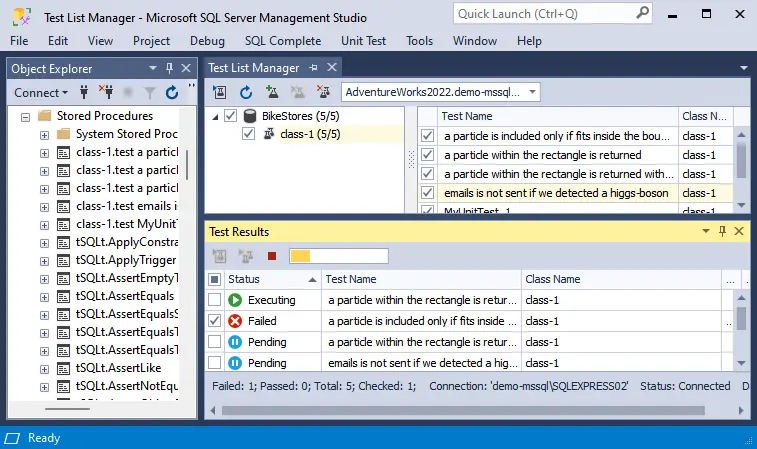Click the class-1 flask icon in tree
Image resolution: width=757 pixels, height=449 pixels.
(x=269, y=134)
